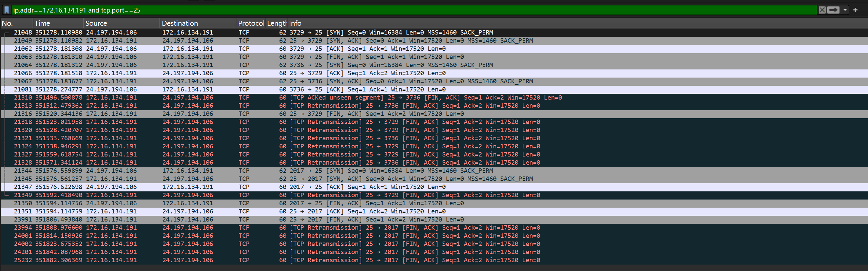This screenshot has height=271, width=868.
Task: Sort packets by the Destination column
Action: click(198, 23)
